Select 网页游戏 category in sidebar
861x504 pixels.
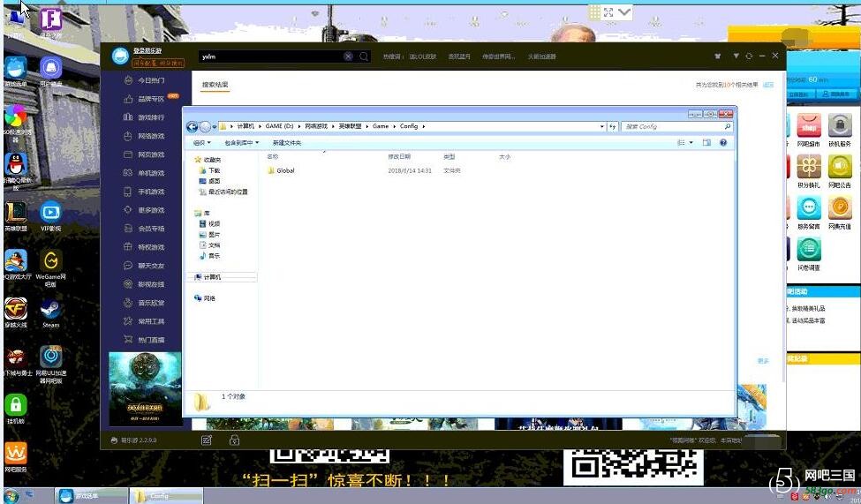(145, 154)
